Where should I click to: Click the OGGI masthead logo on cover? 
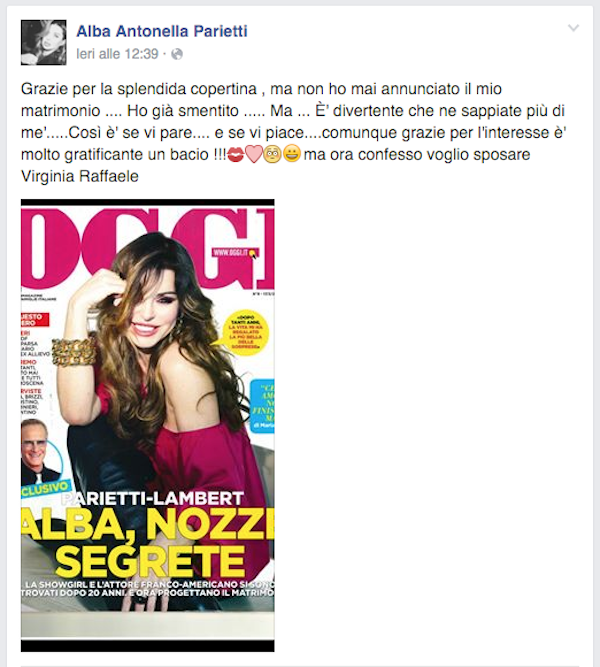(x=148, y=248)
